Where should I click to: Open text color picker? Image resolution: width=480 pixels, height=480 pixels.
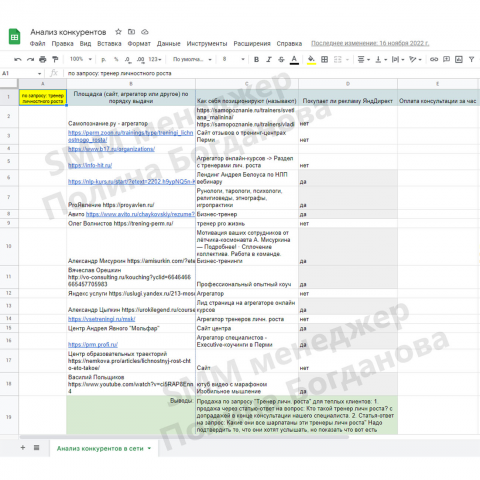294,60
